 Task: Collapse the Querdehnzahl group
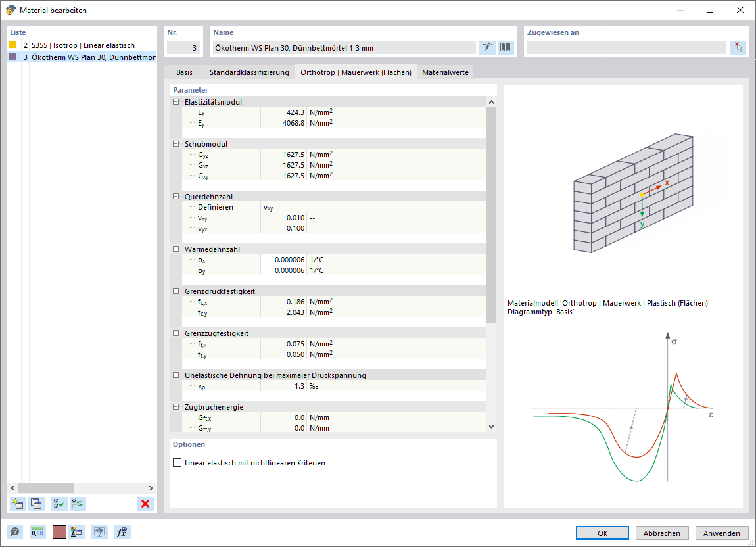(x=176, y=197)
